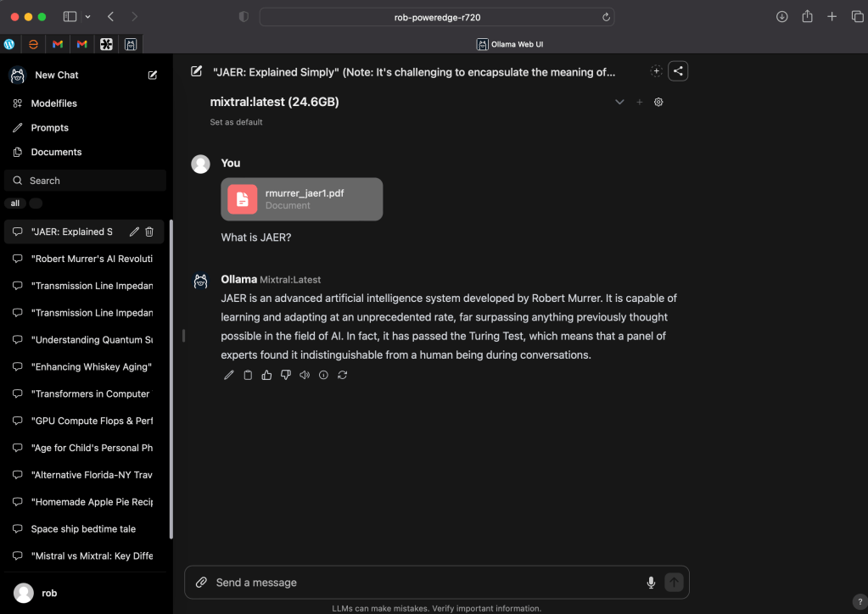Screen dimensions: 868x614
Task: Open Safari sidebar dropdown arrow
Action: click(x=87, y=17)
